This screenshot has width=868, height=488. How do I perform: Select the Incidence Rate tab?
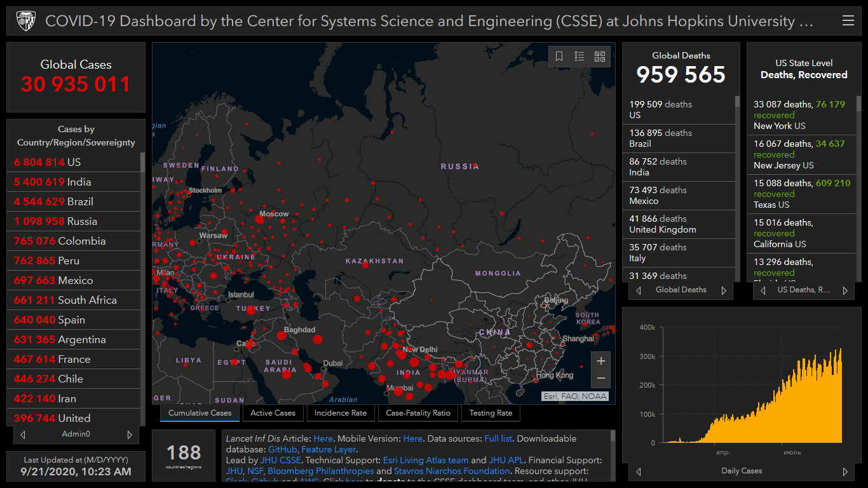tap(341, 413)
